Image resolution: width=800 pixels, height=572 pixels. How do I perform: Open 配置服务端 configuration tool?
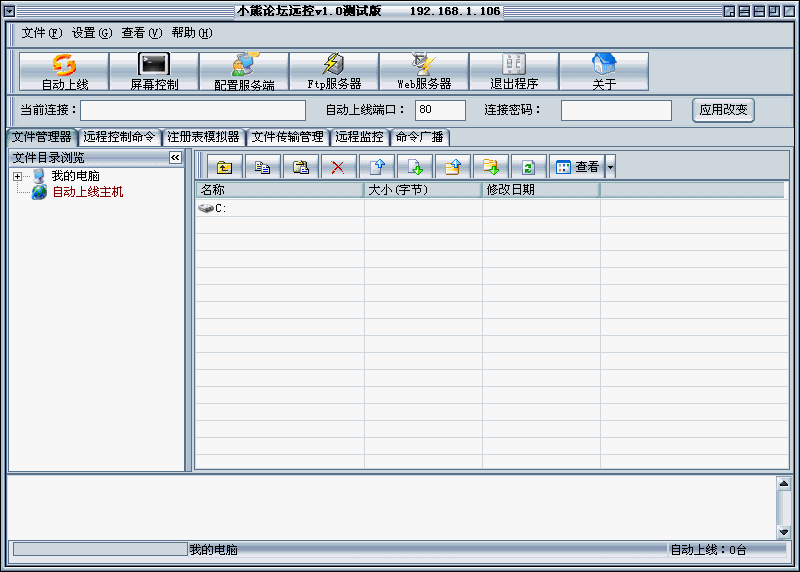pyautogui.click(x=244, y=72)
